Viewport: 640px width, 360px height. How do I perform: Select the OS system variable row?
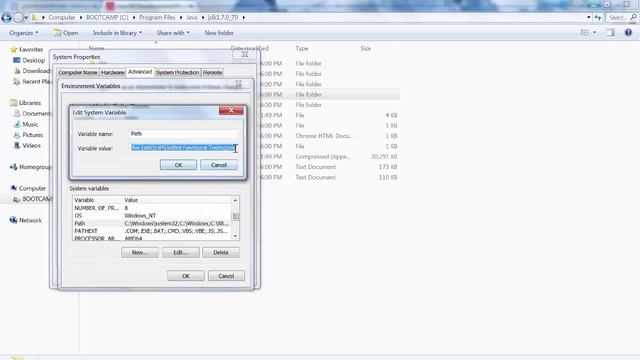pyautogui.click(x=152, y=216)
